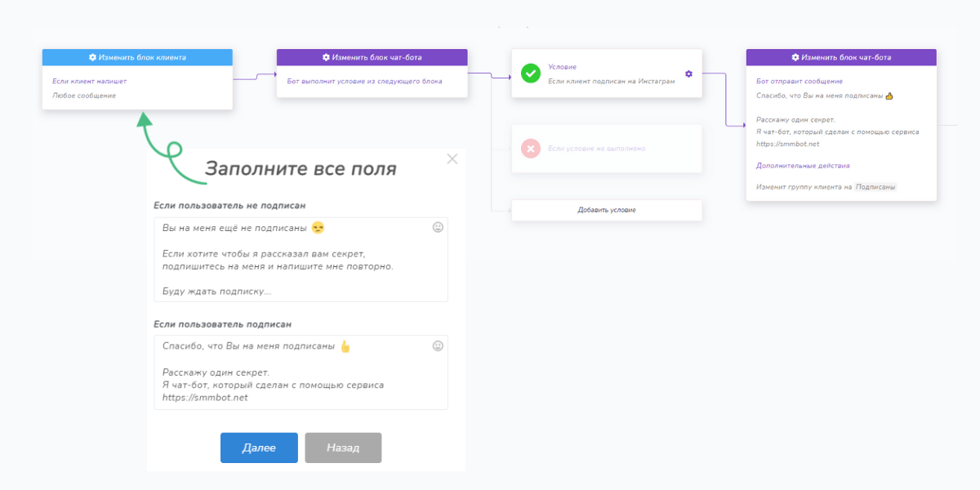Viewport: 980px width, 490px height.
Task: Click the green checkmark condition icon
Action: [532, 73]
